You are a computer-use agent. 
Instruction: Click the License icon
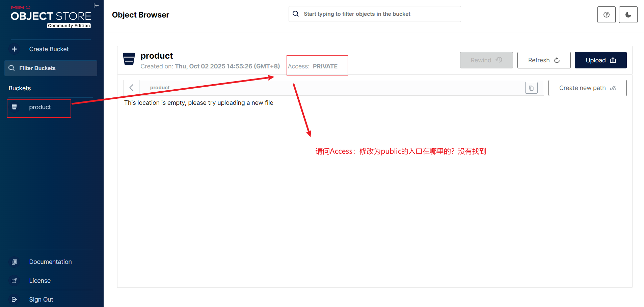[14, 281]
